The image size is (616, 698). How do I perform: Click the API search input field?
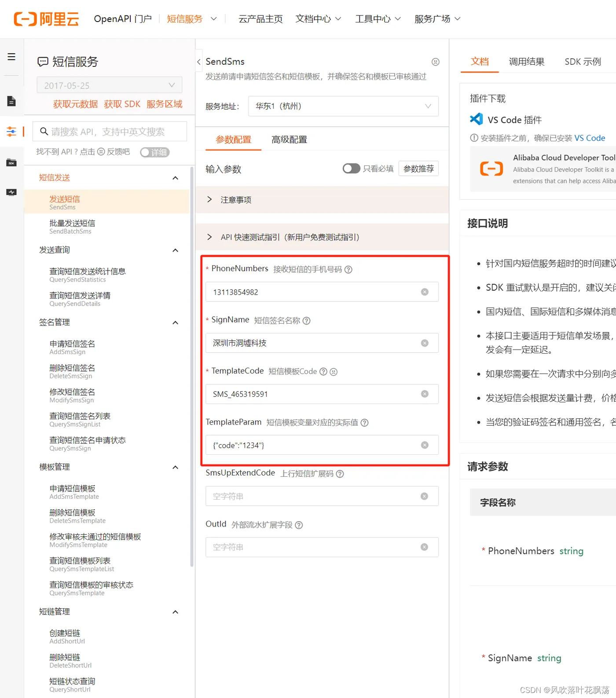pos(110,132)
